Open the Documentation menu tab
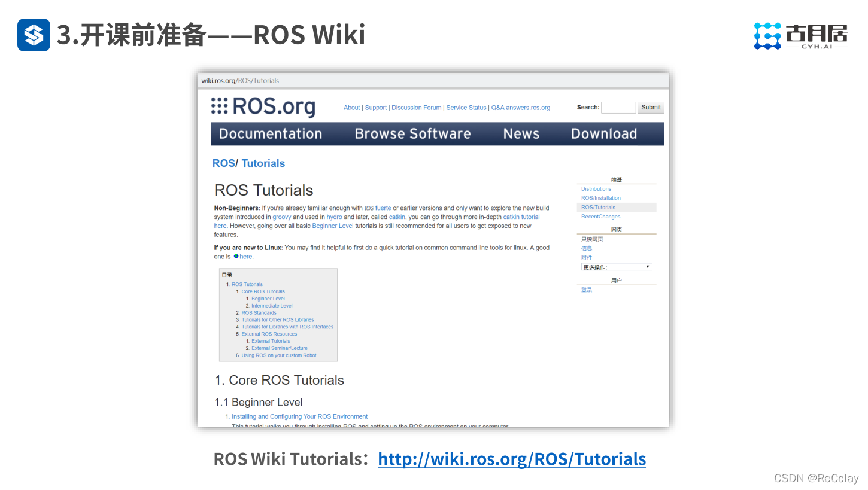The width and height of the screenshot is (868, 490). (x=271, y=134)
